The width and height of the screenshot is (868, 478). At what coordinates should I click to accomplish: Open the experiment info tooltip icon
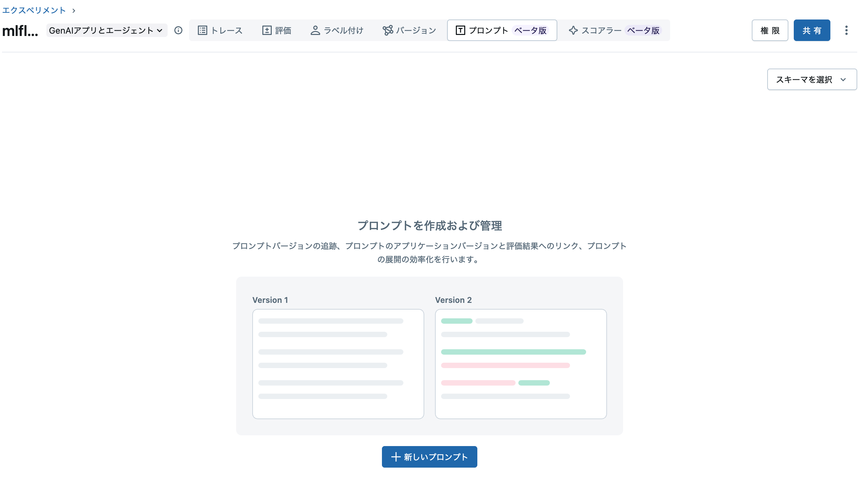(x=178, y=30)
